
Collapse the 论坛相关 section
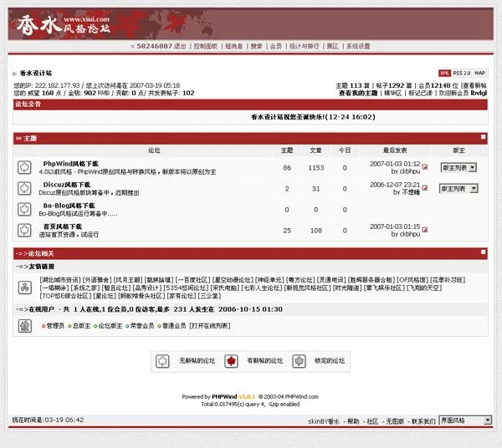(483, 252)
